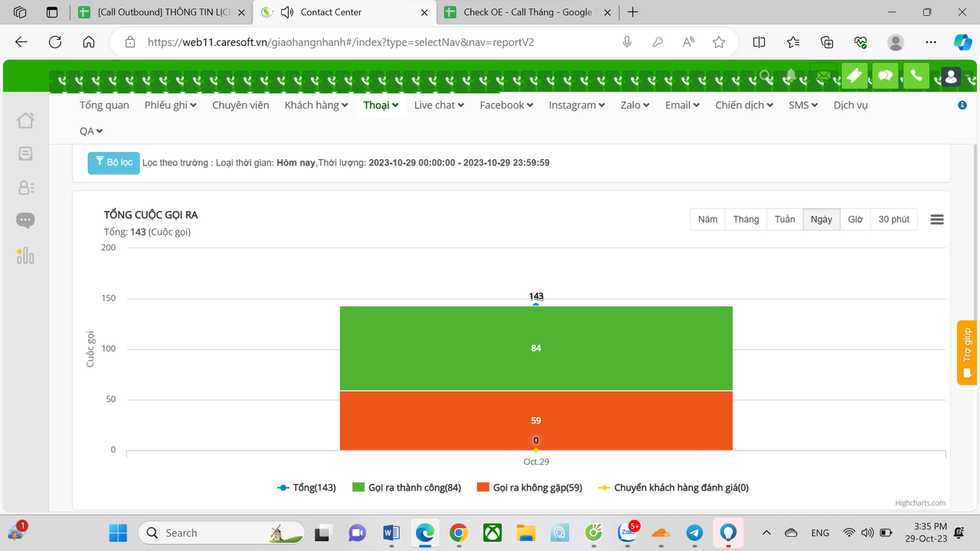Expand the Phiếu ghi dropdown menu

coord(171,105)
